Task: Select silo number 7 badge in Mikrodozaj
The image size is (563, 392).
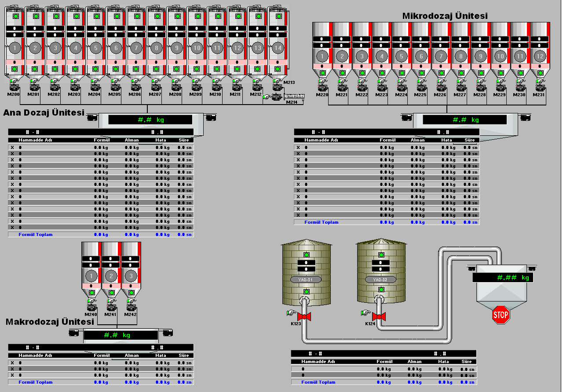Action: coord(441,56)
